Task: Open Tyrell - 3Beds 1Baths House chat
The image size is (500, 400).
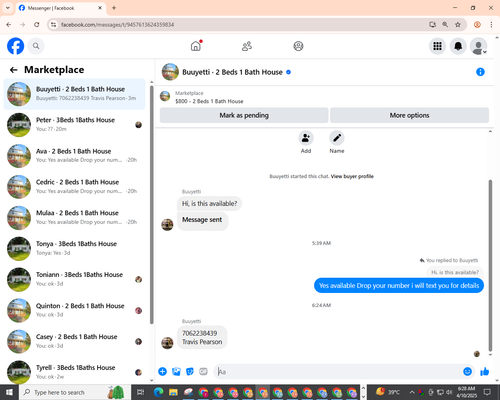Action: 74,372
